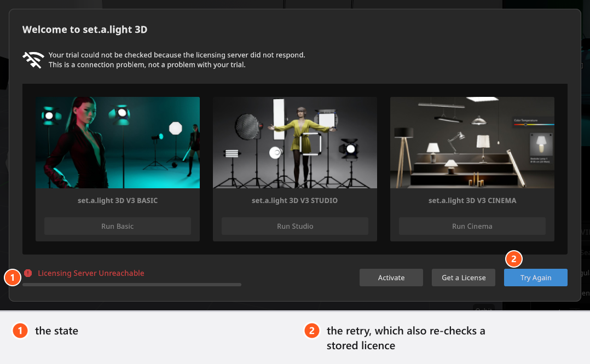
Task: Click the red licensing error alert icon
Action: (28, 273)
